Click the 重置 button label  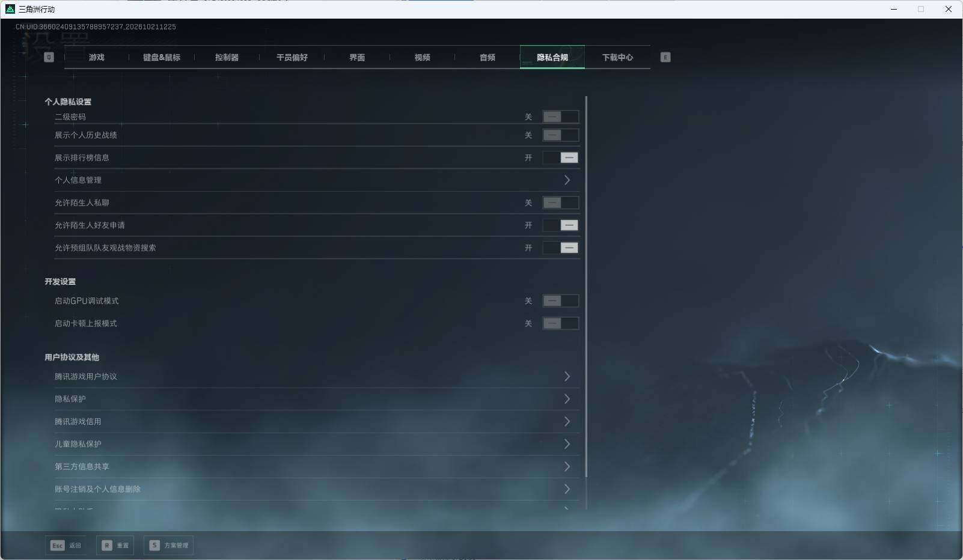pyautogui.click(x=123, y=546)
